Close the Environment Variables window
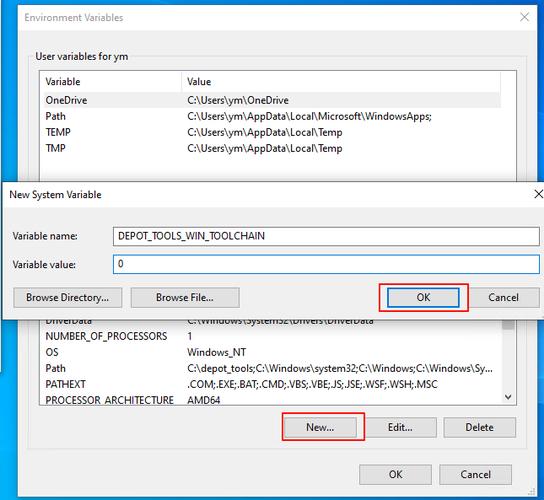The width and height of the screenshot is (544, 500). (524, 17)
